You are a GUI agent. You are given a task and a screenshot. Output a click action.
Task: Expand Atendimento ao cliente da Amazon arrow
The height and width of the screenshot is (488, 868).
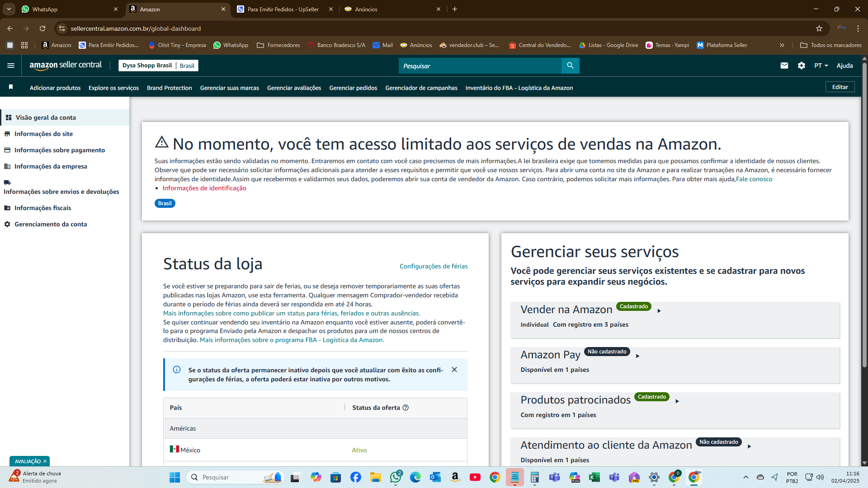(x=749, y=446)
